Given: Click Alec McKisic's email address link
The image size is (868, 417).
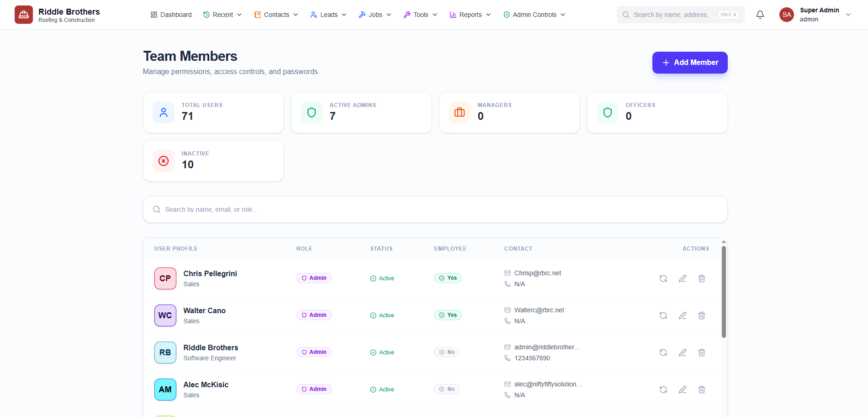Looking at the screenshot, I should click(548, 384).
